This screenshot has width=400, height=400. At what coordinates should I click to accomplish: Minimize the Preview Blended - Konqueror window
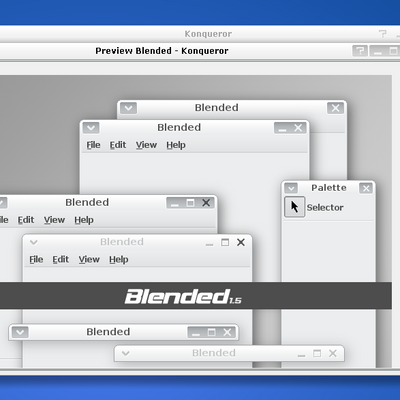coord(378,51)
